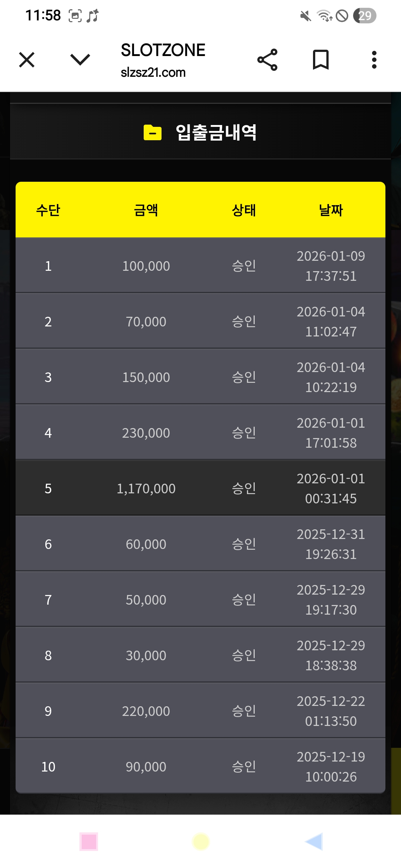This screenshot has width=401, height=868.
Task: Tap the muted sound status icon
Action: 306,16
